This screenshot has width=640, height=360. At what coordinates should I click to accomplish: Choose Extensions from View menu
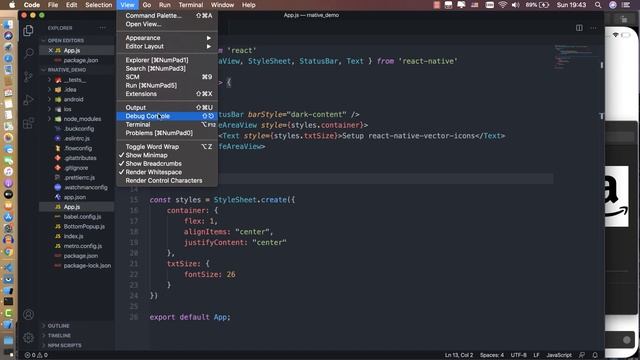[x=167, y=93]
